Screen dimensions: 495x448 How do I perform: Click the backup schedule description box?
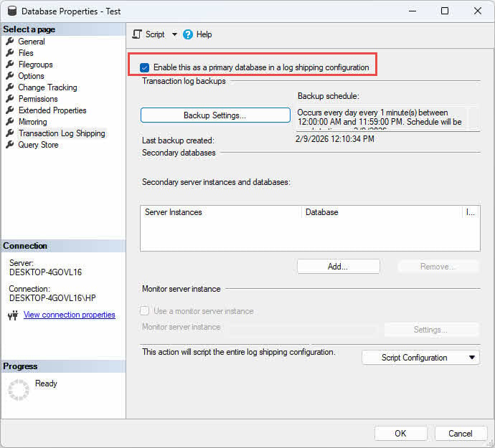(x=387, y=118)
